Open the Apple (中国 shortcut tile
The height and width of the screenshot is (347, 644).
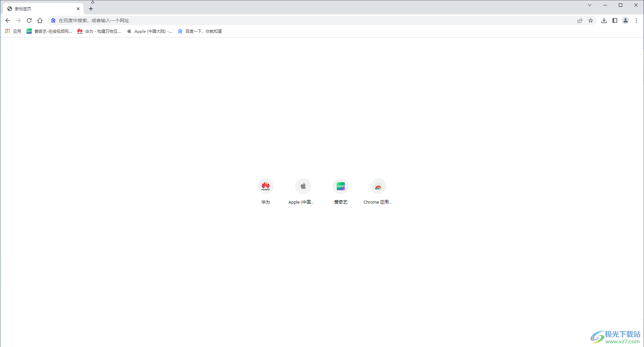[303, 192]
